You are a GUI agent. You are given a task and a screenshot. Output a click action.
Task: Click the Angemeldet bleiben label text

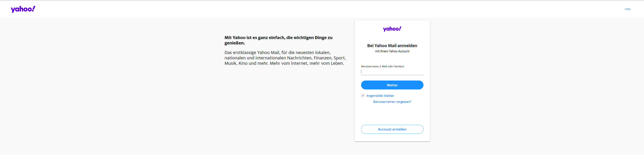click(x=380, y=96)
